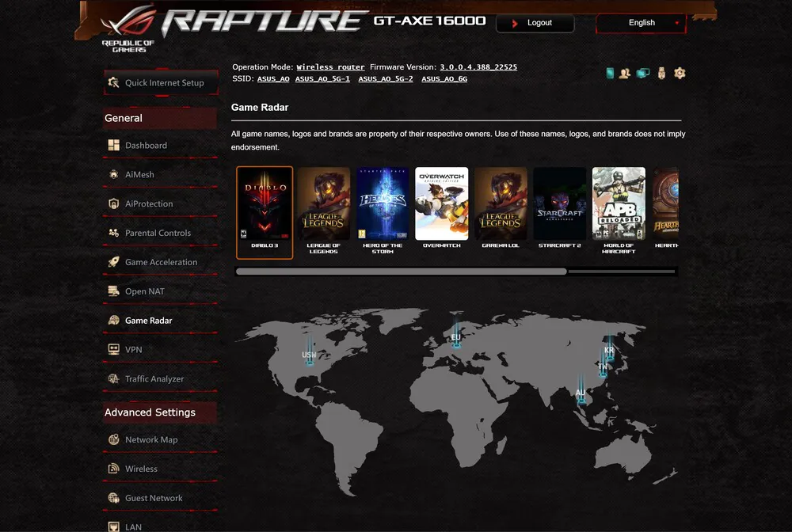Choose the World of Warcraft game cover

coord(619,204)
